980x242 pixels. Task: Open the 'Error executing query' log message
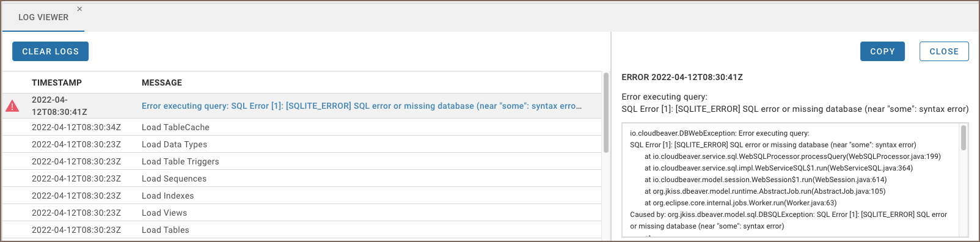362,106
